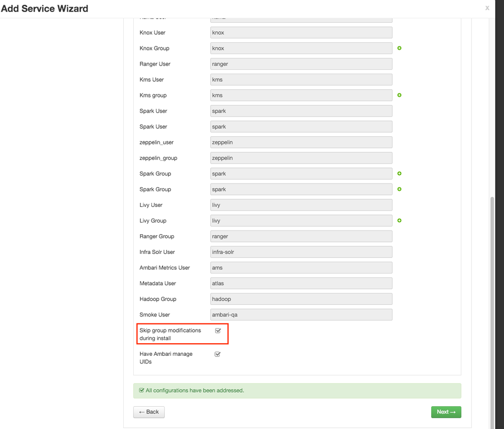Viewport: 504px width, 429px height.
Task: Click the Add Service Wizard title
Action: click(x=44, y=9)
